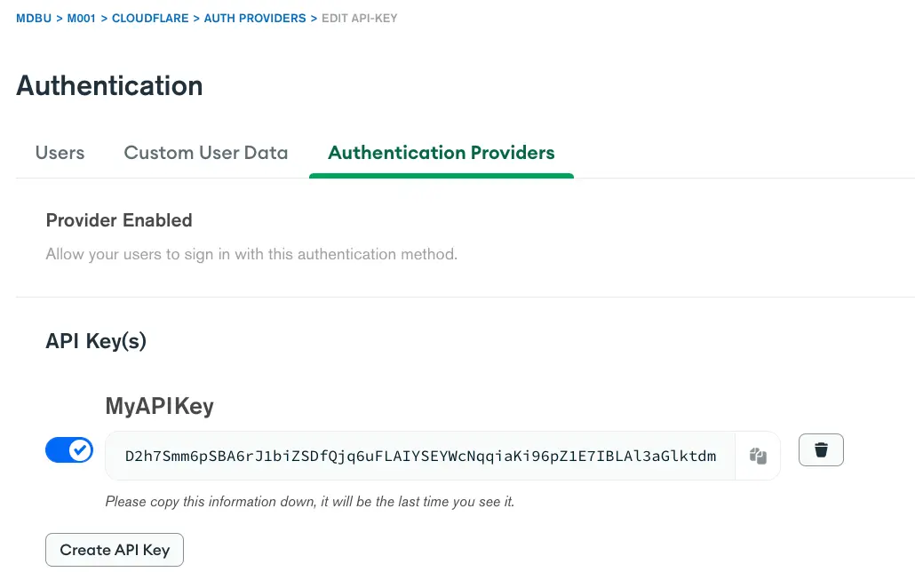
Task: Navigate to MDBU via the breadcrumb
Action: 33,18
